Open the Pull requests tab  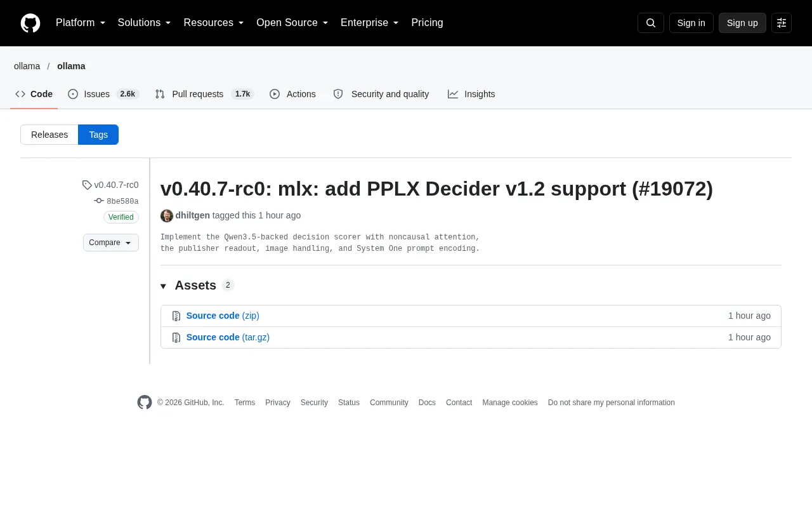[204, 94]
